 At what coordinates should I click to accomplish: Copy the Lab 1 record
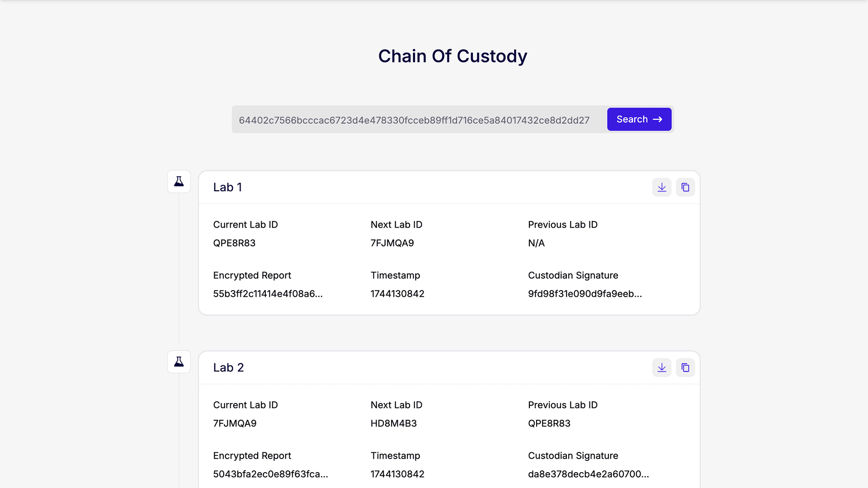(x=685, y=188)
